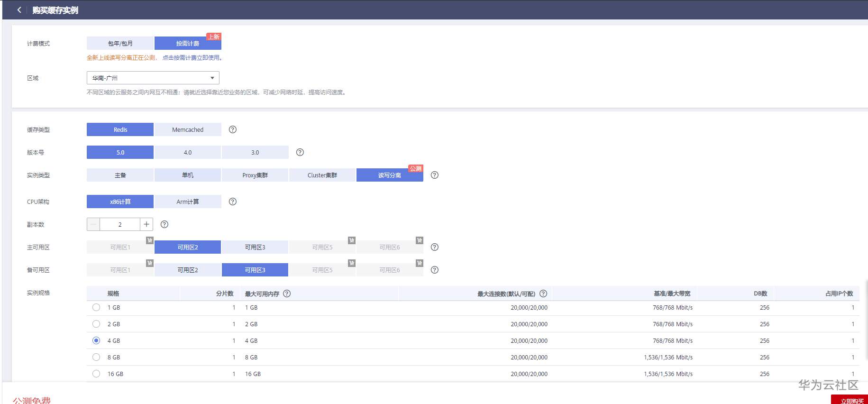Select version 5.0
The width and height of the screenshot is (868, 404).
(120, 152)
